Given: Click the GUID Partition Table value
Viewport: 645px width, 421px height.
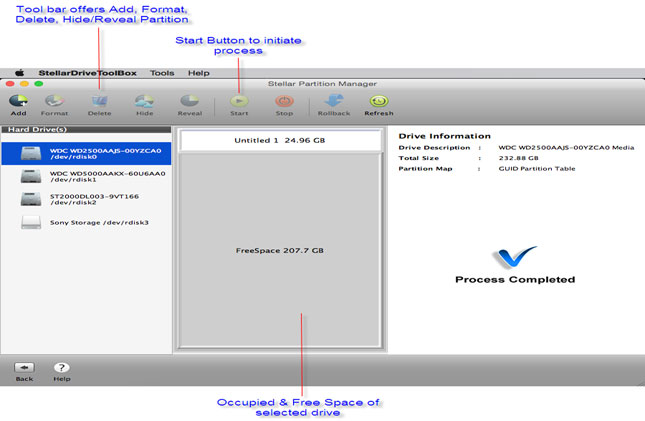Looking at the screenshot, I should point(537,169).
